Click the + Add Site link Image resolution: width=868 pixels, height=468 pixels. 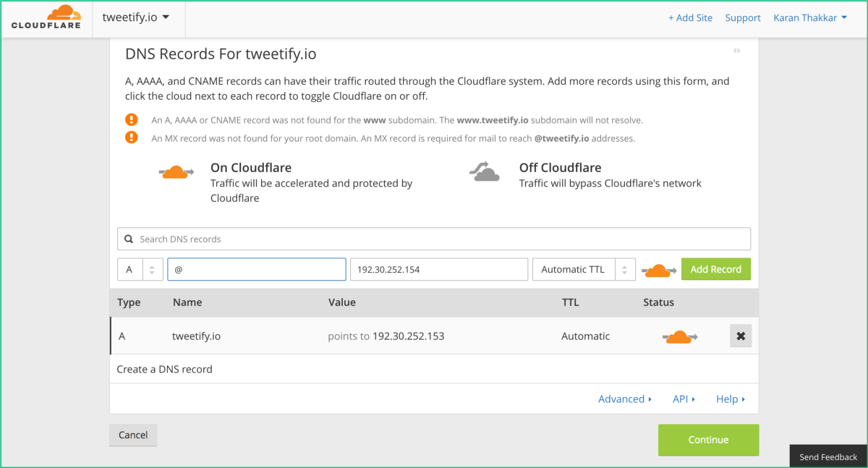[x=690, y=18]
